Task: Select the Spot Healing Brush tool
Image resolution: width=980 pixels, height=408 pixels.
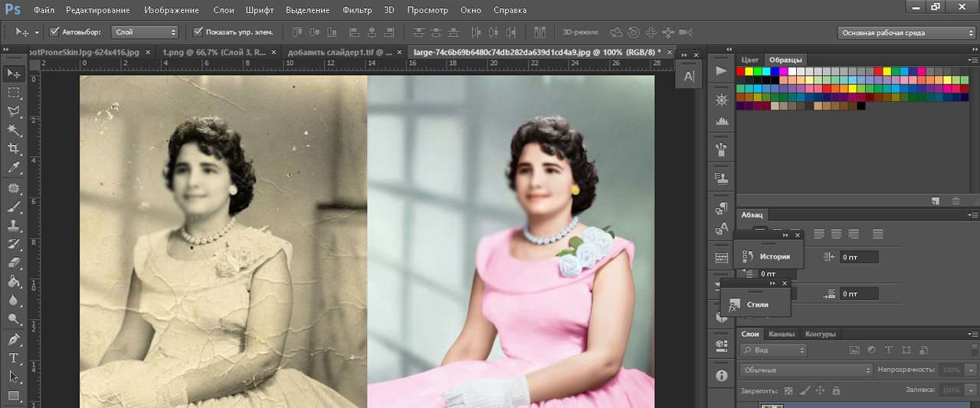Action: 14,188
